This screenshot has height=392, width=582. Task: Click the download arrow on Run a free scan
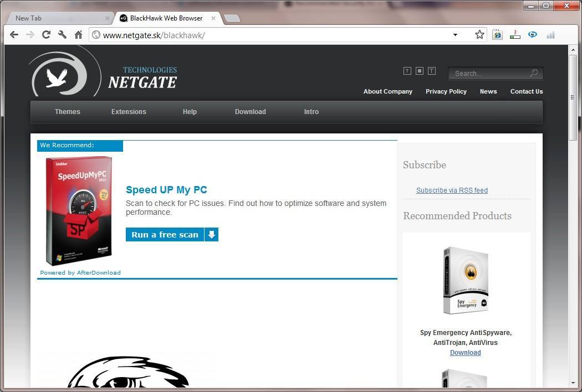click(x=212, y=234)
